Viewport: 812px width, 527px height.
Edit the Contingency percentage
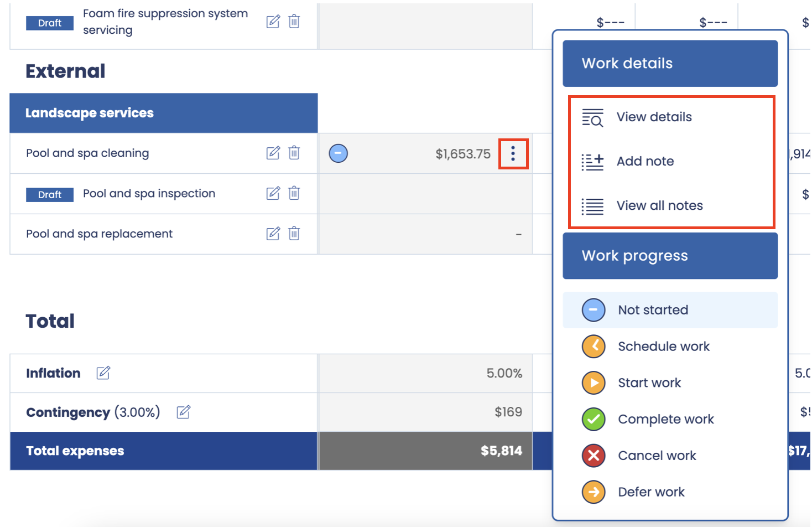point(183,412)
